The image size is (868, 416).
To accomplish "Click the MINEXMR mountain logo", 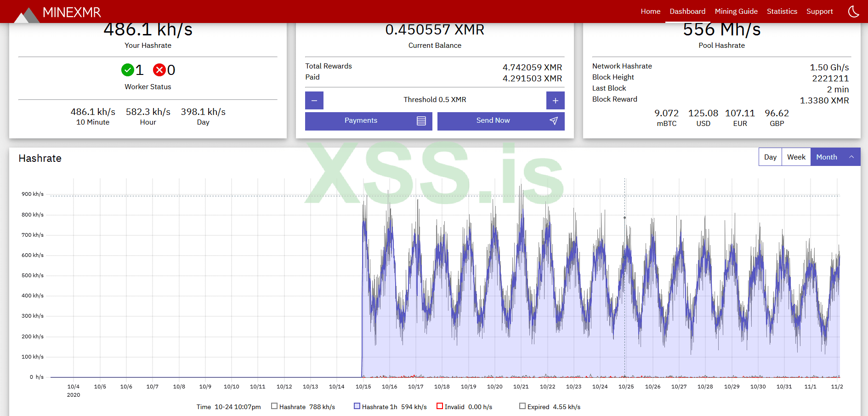I will (27, 15).
